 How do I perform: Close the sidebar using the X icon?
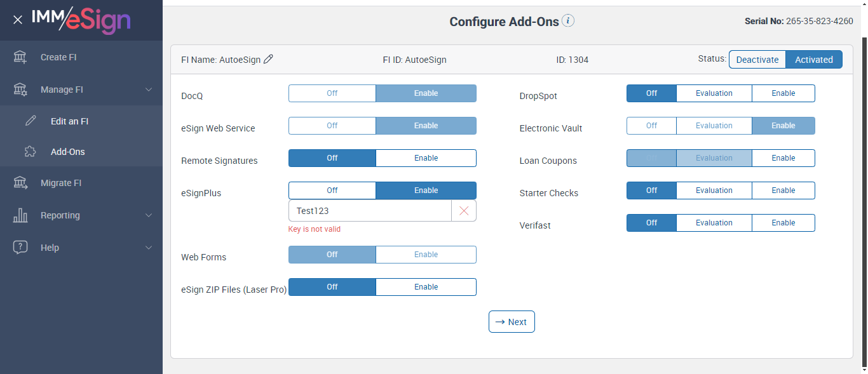[x=18, y=20]
